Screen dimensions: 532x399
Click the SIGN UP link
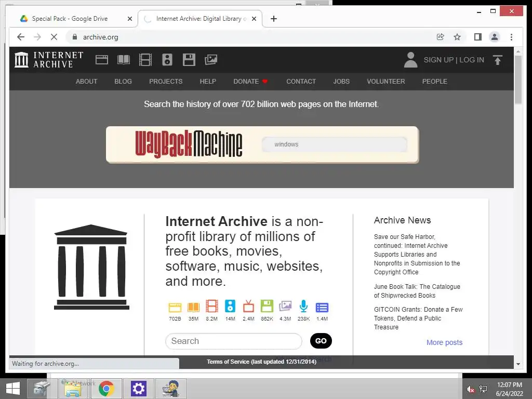(x=438, y=60)
